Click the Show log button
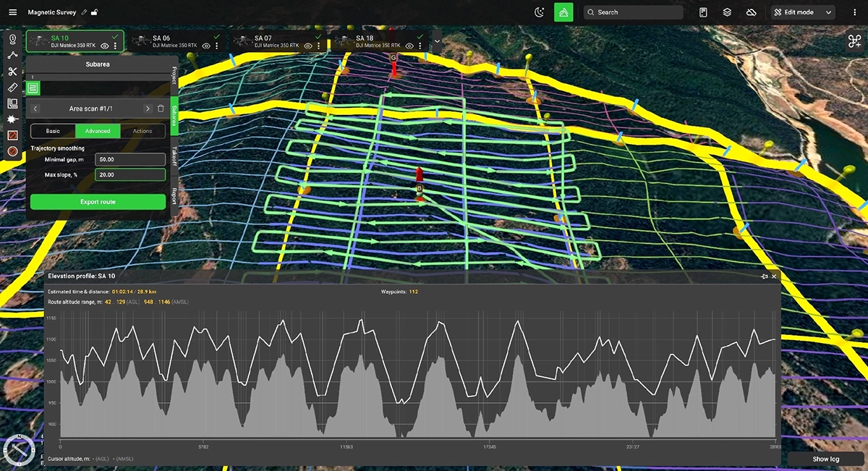Viewport: 868px width, 471px height. point(826,459)
